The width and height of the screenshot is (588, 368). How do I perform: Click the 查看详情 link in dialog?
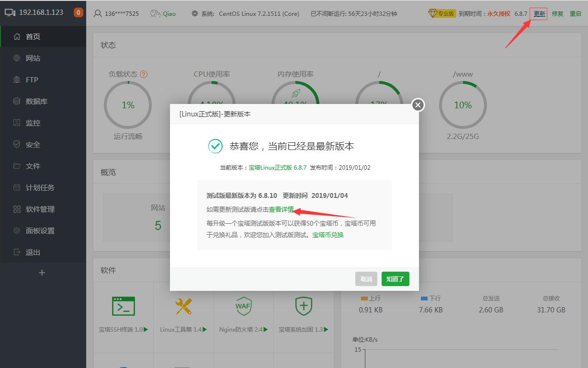pyautogui.click(x=281, y=209)
